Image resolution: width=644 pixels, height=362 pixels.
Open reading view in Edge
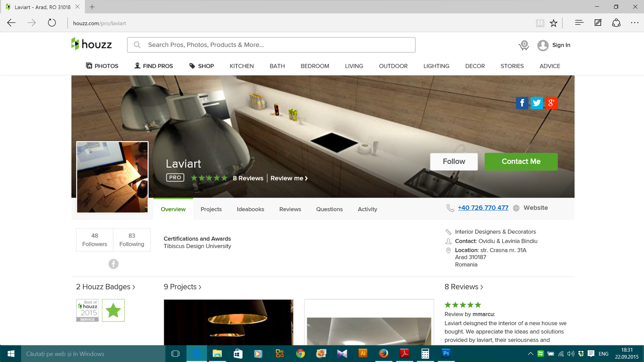(540, 23)
